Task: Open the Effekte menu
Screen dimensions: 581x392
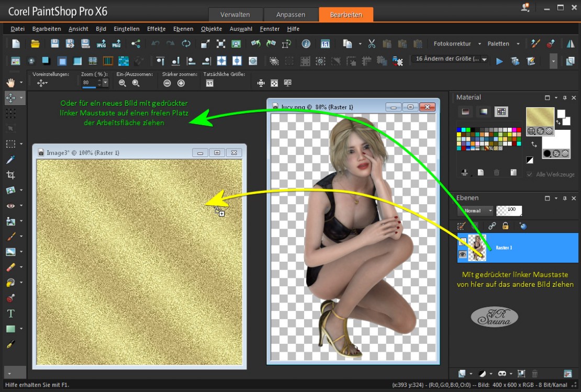Action: click(156, 29)
